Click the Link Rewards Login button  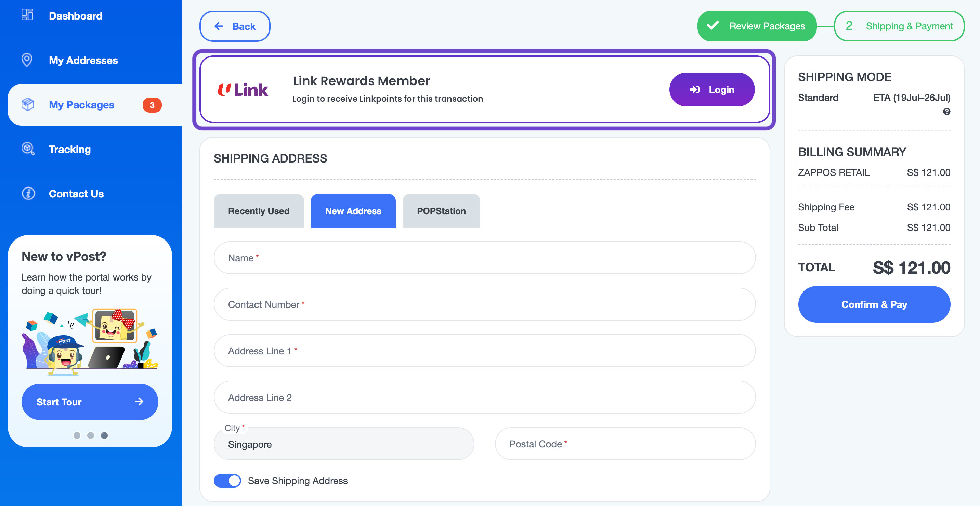tap(711, 90)
